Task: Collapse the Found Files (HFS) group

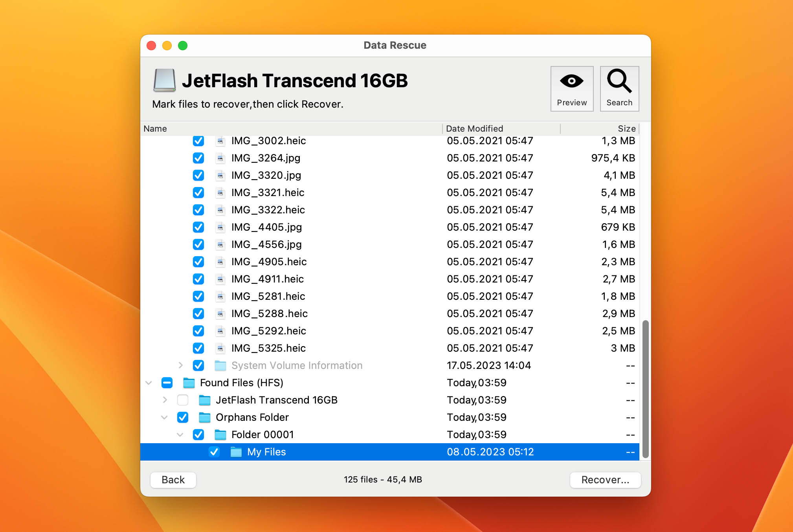Action: click(149, 383)
